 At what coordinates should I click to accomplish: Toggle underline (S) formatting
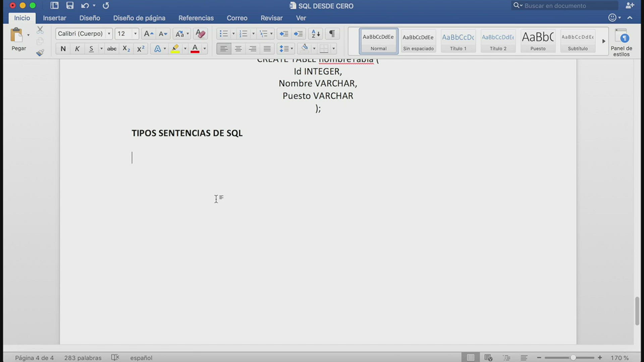(91, 49)
